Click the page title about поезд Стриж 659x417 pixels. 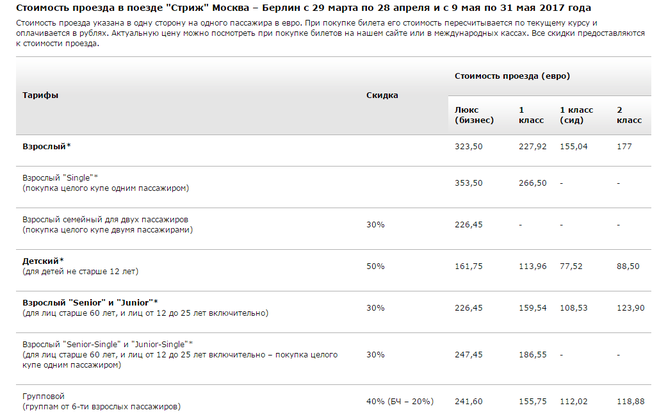point(303,8)
